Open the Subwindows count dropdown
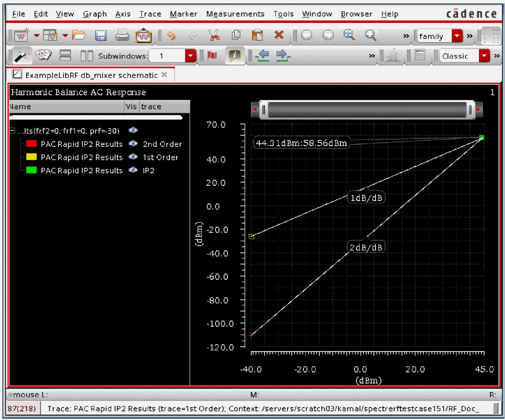 point(190,56)
